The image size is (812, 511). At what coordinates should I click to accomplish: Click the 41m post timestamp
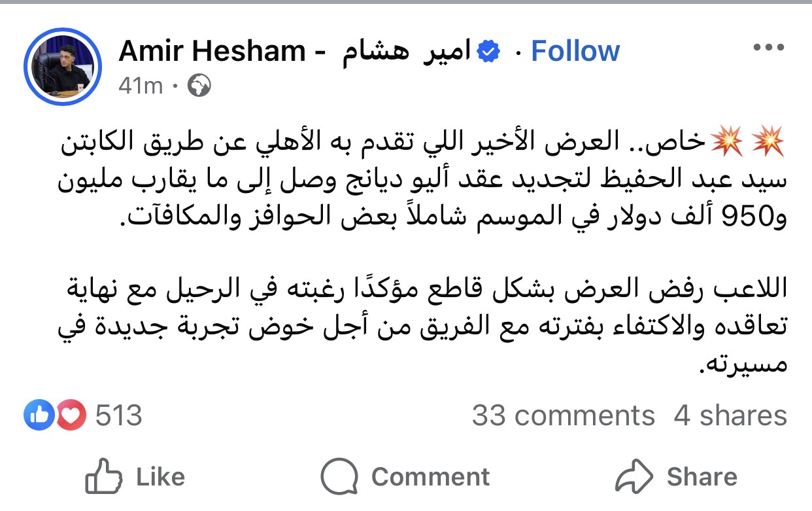tap(140, 86)
